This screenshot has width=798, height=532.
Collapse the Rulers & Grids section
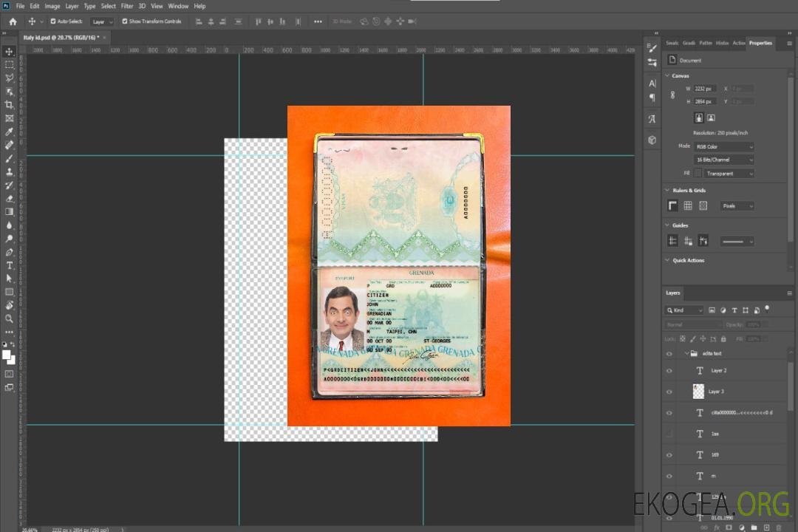(668, 191)
